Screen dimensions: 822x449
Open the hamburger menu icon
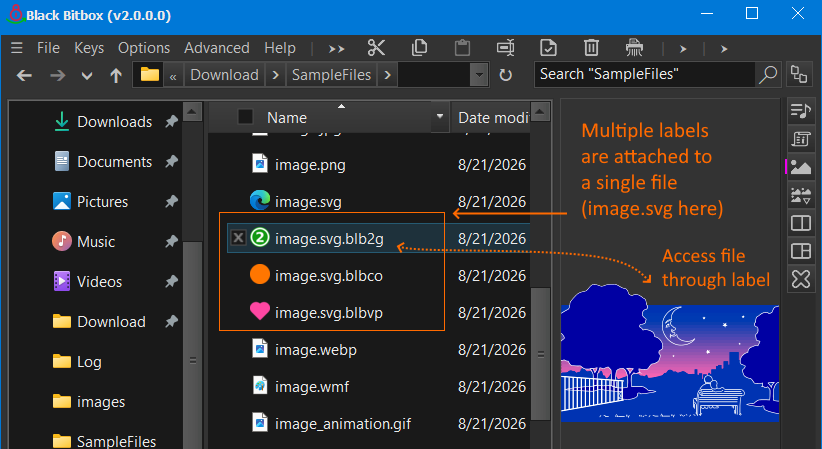coord(17,48)
